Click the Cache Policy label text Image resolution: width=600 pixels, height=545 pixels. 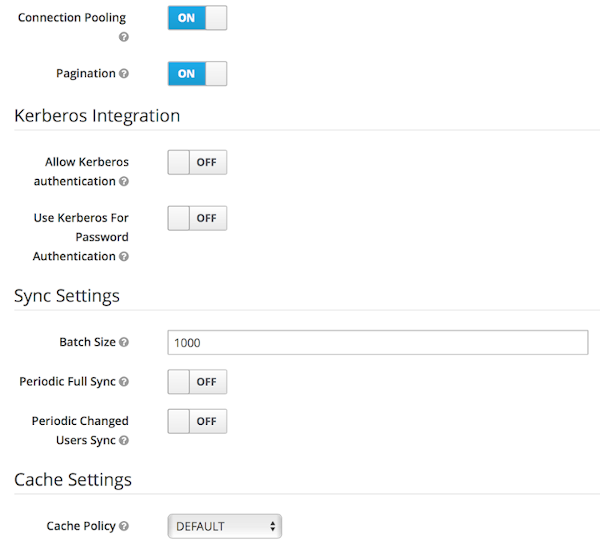tap(81, 526)
